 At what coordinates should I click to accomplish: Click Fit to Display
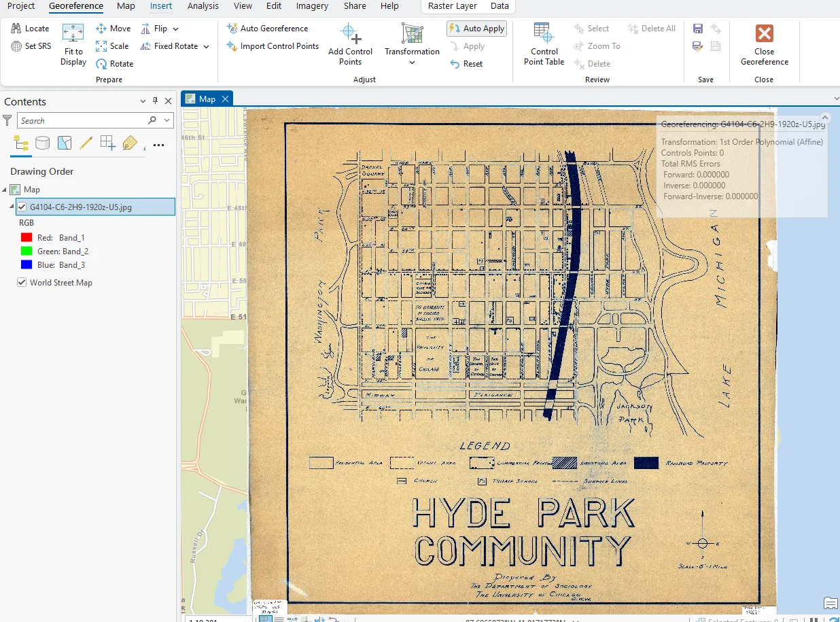point(73,45)
